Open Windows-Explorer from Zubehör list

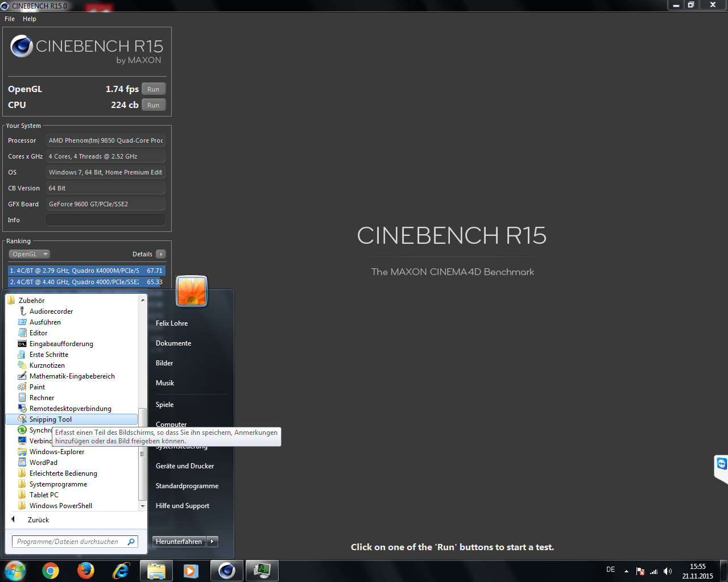(x=57, y=452)
